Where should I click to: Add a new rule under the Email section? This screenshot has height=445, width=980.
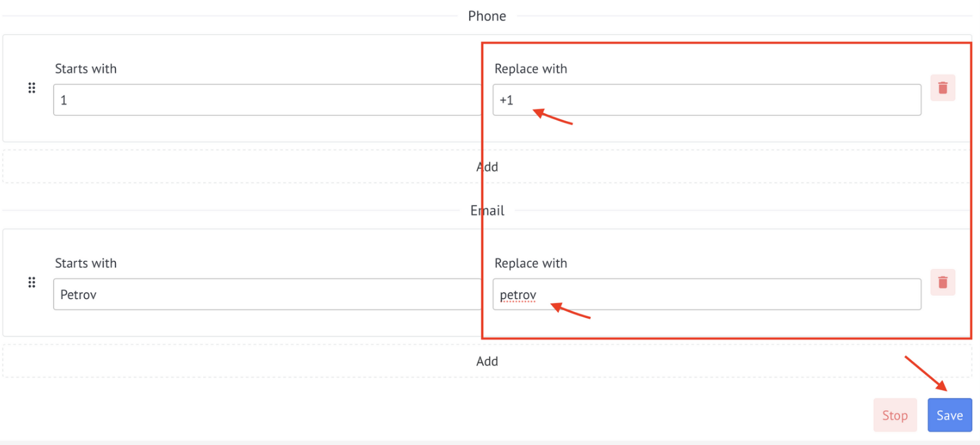487,361
